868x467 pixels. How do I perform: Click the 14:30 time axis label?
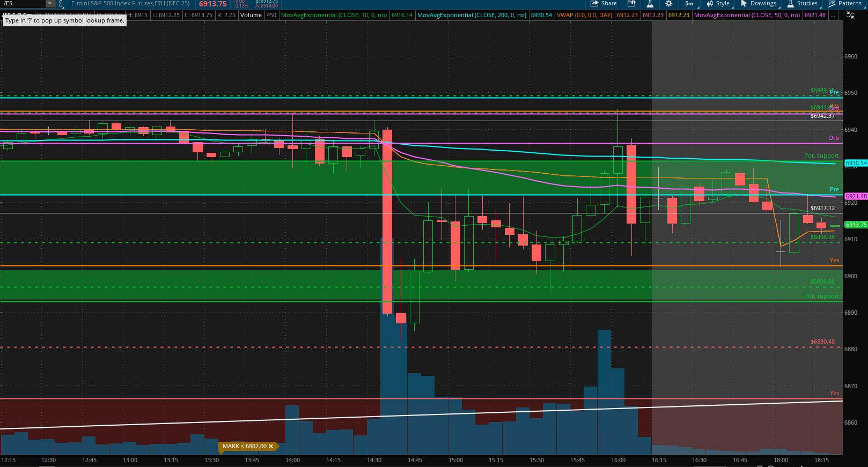tap(374, 460)
